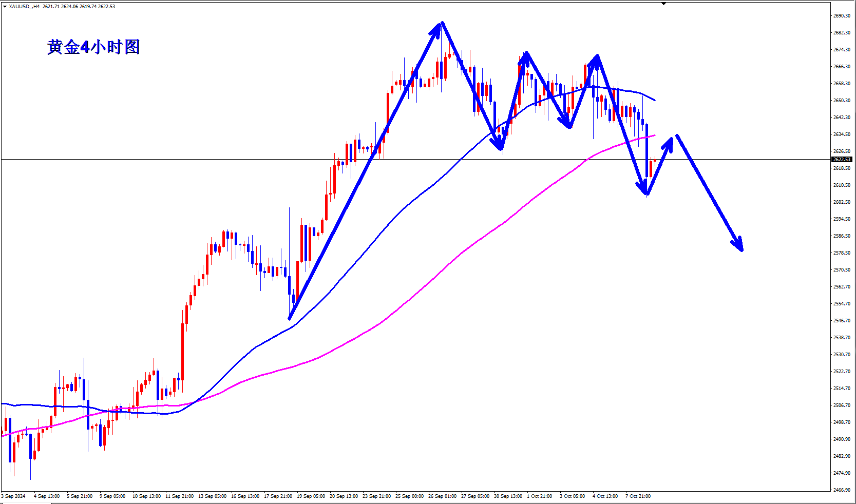Click the 2554.70 price axis label

pyautogui.click(x=842, y=304)
